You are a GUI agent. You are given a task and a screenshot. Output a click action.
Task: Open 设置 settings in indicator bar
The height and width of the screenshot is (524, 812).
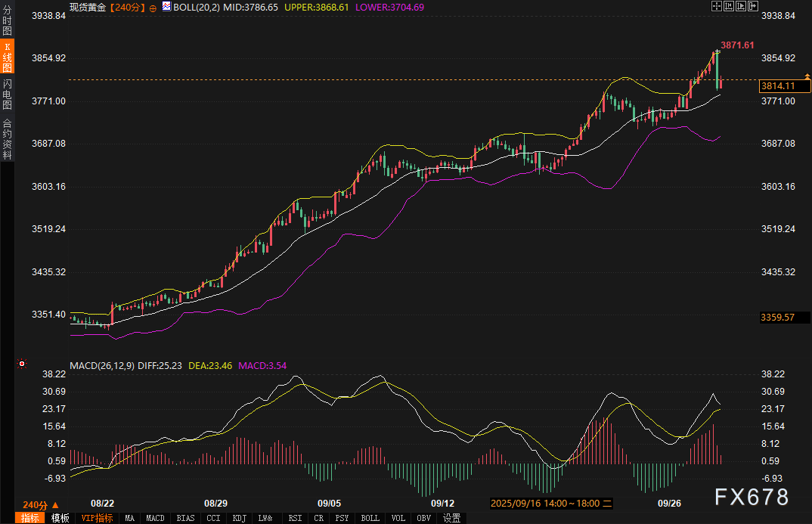pyautogui.click(x=452, y=518)
